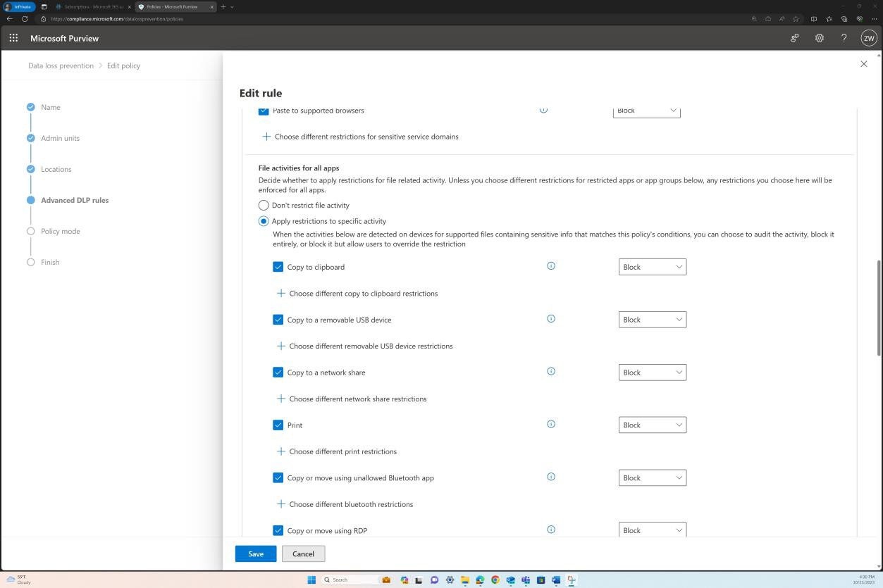
Task: Select Don't restrict file activity
Action: (x=264, y=205)
